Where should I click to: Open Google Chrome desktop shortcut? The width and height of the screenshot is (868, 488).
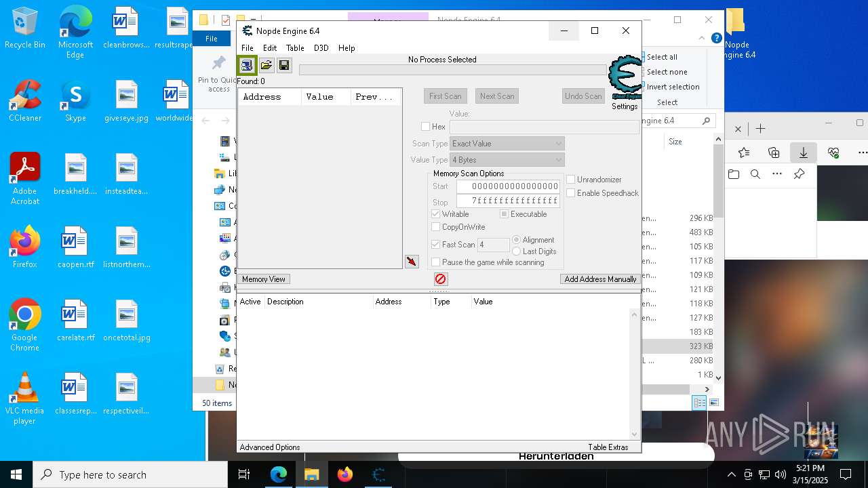[x=25, y=325]
